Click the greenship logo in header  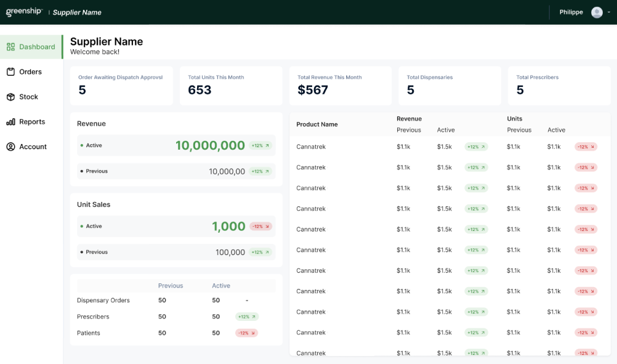pos(23,12)
